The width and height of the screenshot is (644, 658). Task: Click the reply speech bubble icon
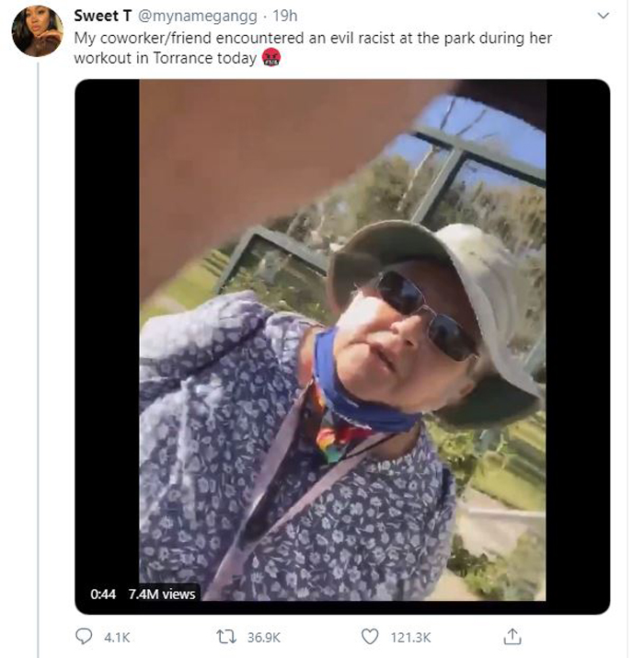pyautogui.click(x=84, y=636)
